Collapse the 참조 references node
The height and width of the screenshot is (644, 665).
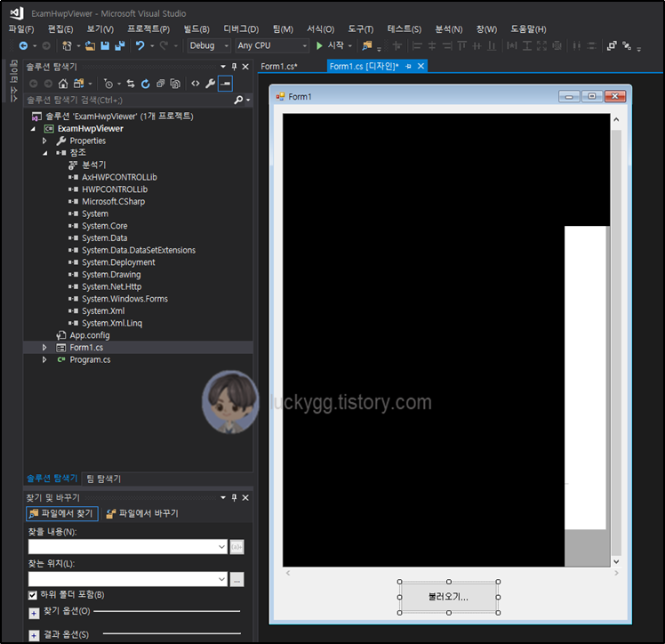click(x=45, y=153)
